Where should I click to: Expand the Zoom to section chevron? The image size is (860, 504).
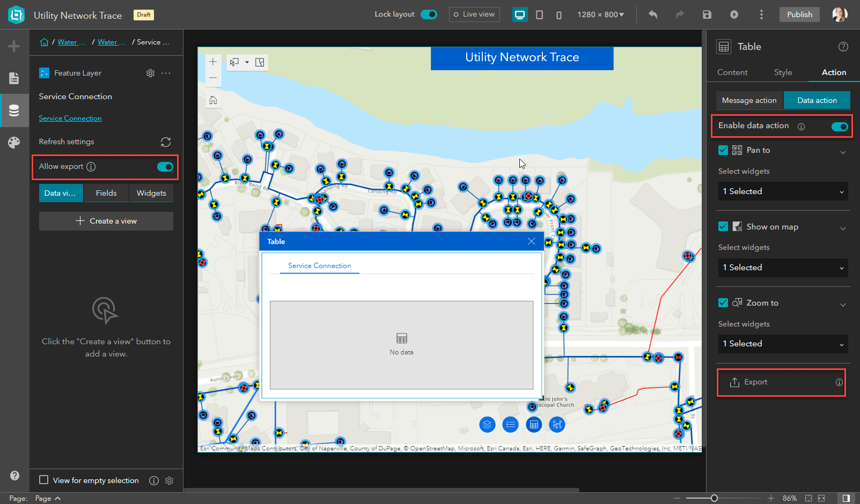pos(843,303)
